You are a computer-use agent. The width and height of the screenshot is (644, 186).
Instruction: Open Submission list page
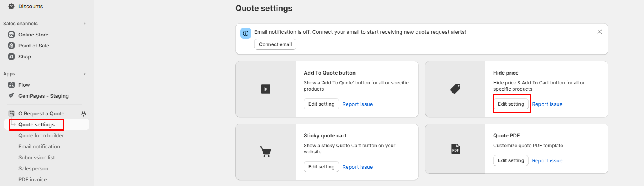pos(36,157)
